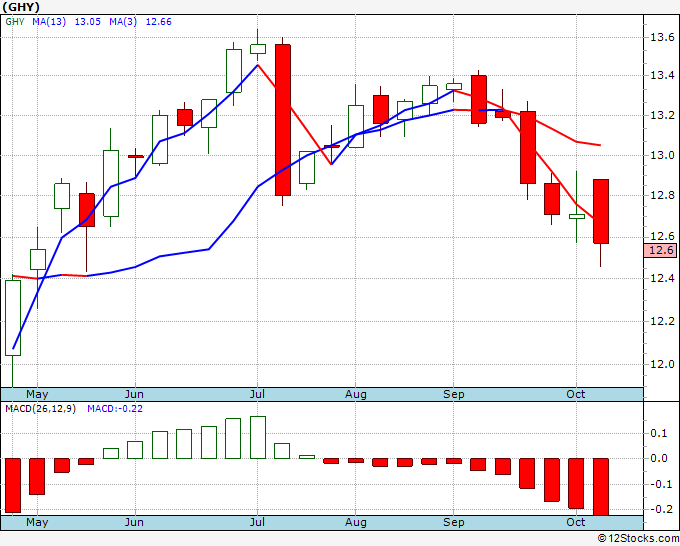Click Aug on the MACD panel's bottom axis

click(356, 522)
